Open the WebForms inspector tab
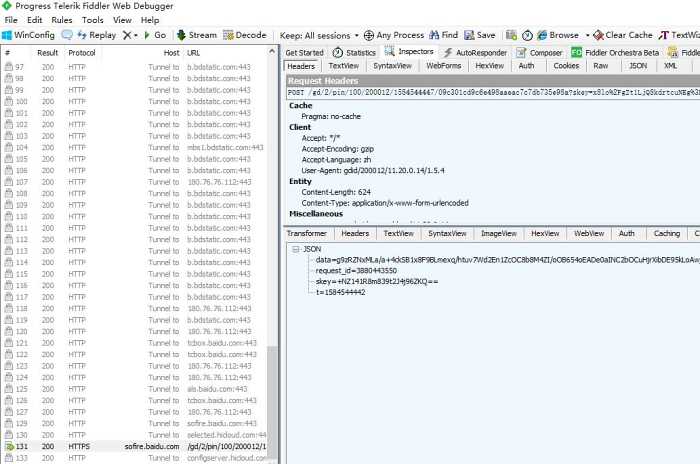This screenshot has width=700, height=464. 443,66
